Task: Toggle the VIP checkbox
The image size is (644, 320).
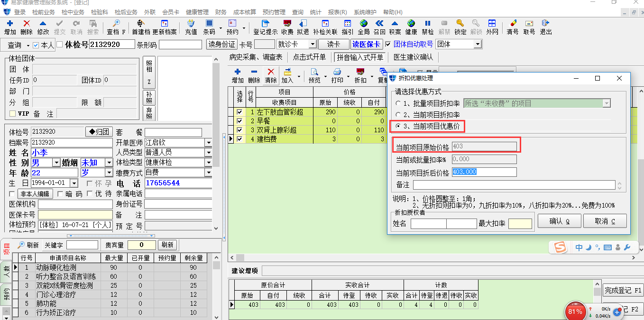Action: click(x=12, y=114)
